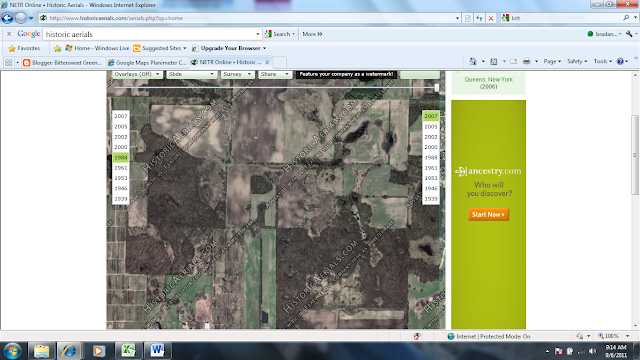This screenshot has height=360, width=640.
Task: Switch to the Google Maps Planimeter tab
Action: coord(147,62)
